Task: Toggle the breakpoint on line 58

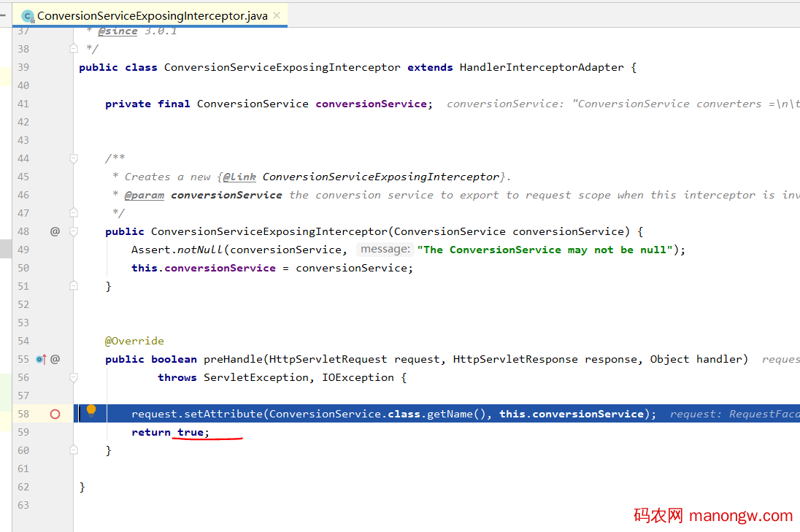Action: pyautogui.click(x=55, y=414)
